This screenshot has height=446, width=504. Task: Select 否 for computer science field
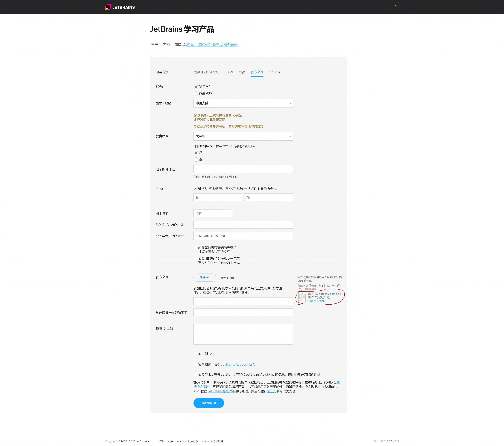pyautogui.click(x=196, y=159)
